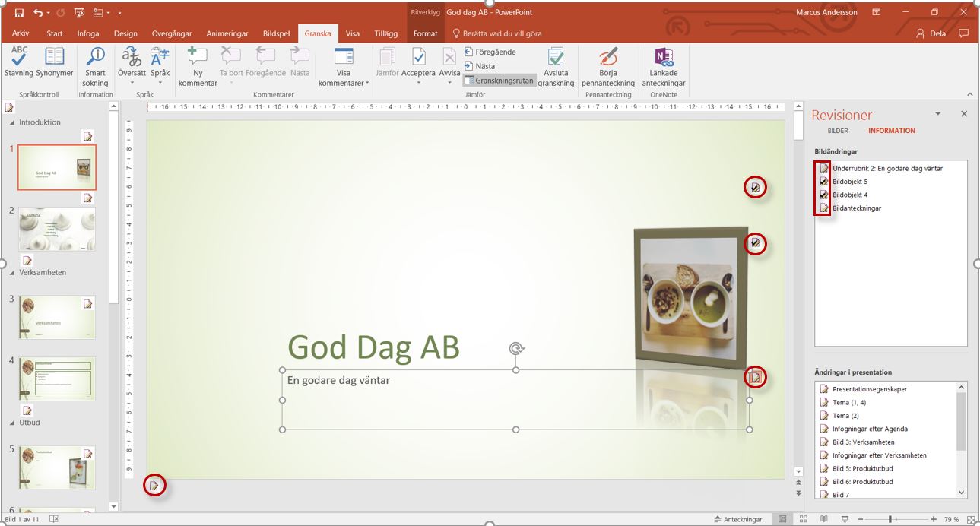980x526 pixels.
Task: Click the Översätt translate icon
Action: point(132,57)
